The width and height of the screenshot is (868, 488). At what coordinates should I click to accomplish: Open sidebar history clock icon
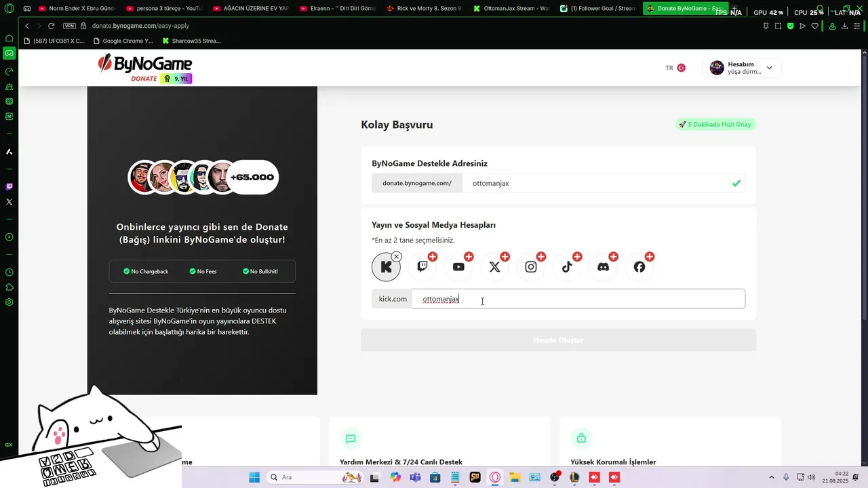coord(9,272)
